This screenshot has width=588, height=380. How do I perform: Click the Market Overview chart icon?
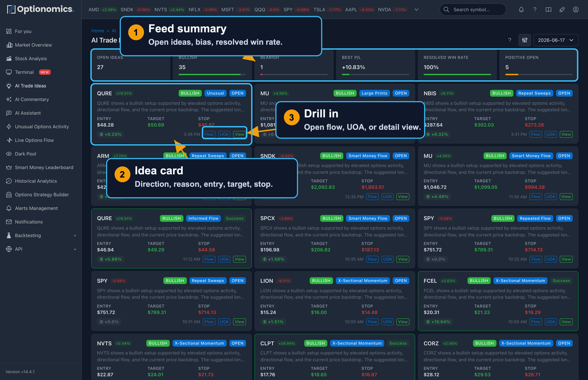pos(9,45)
